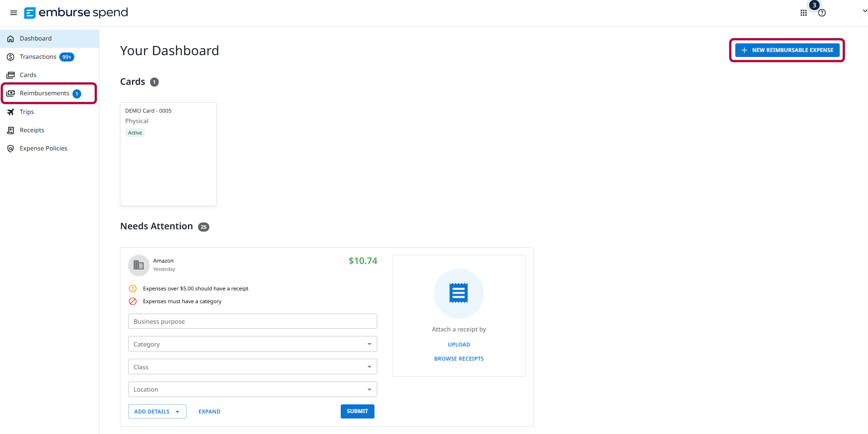Click the Emburse Spend logo
Viewport: 868px width, 434px height.
point(76,13)
